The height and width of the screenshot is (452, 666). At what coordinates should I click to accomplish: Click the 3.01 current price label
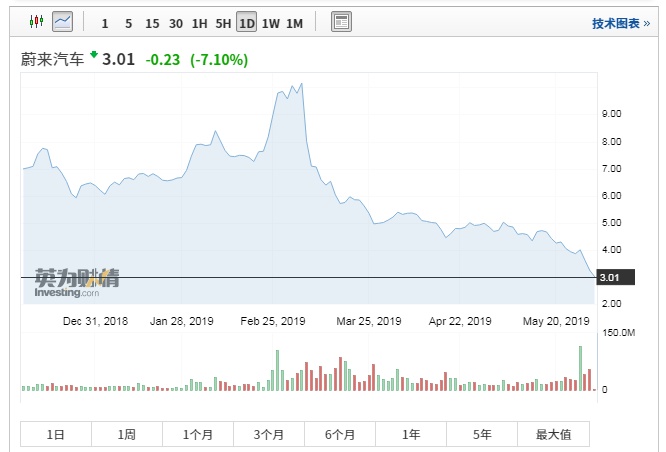[608, 277]
